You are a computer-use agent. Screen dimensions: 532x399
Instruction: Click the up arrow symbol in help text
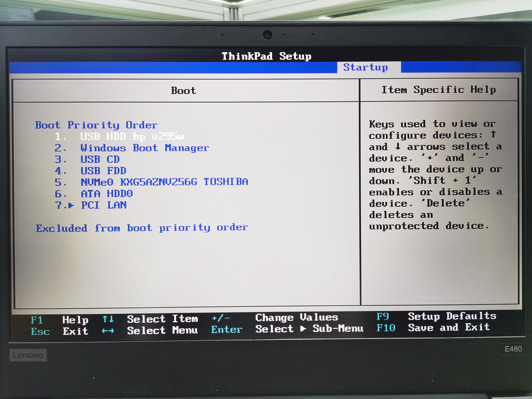pyautogui.click(x=493, y=134)
